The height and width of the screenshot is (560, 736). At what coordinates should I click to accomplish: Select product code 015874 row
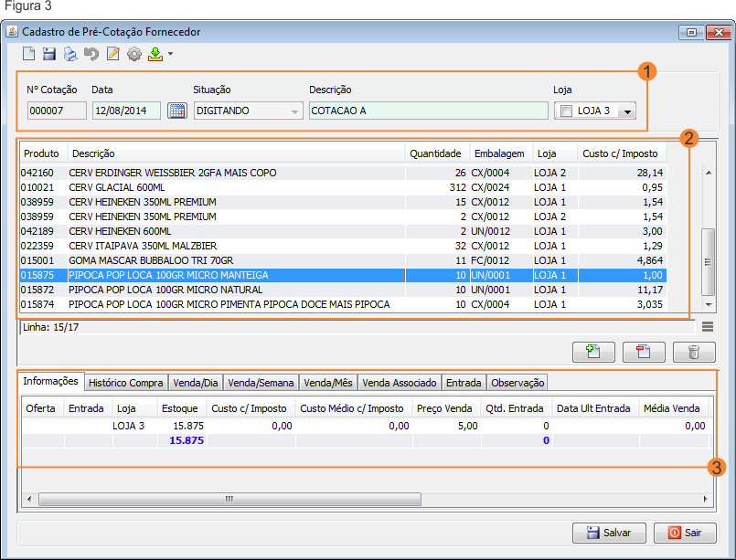point(343,304)
